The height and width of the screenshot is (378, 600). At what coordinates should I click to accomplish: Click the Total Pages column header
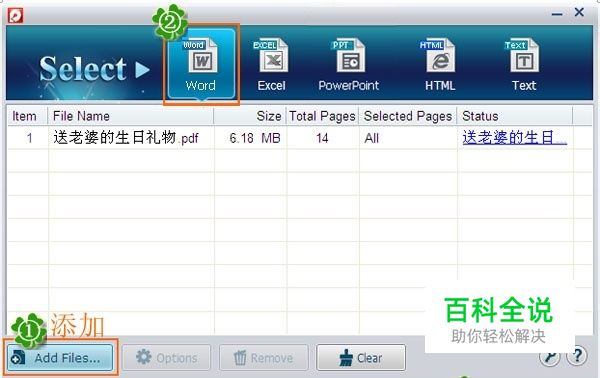(x=322, y=116)
